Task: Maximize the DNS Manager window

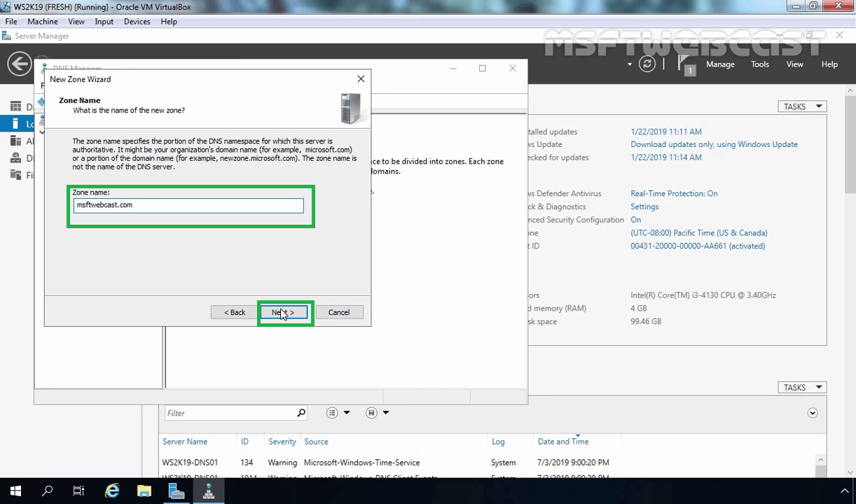Action: click(x=482, y=68)
